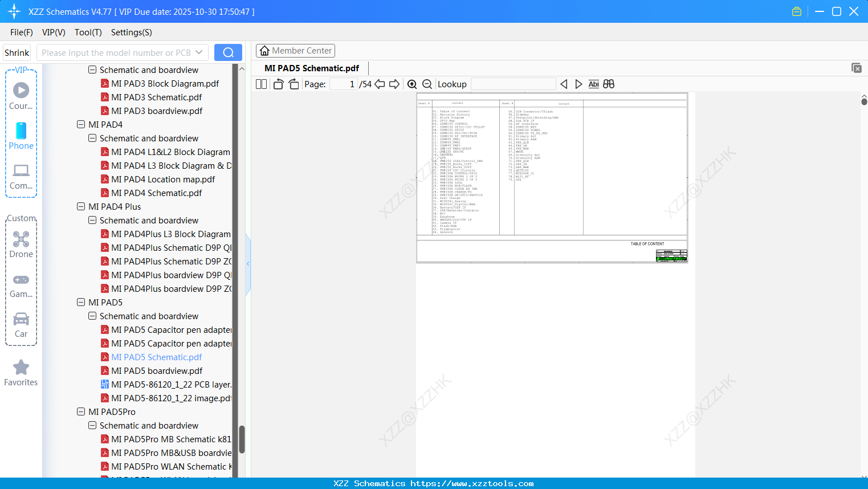The image size is (868, 489).
Task: Open the model number dropdown arrow
Action: (x=199, y=52)
